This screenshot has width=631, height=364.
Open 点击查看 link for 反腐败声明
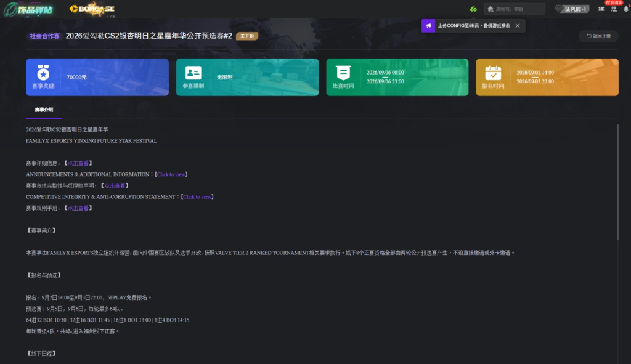tap(115, 186)
